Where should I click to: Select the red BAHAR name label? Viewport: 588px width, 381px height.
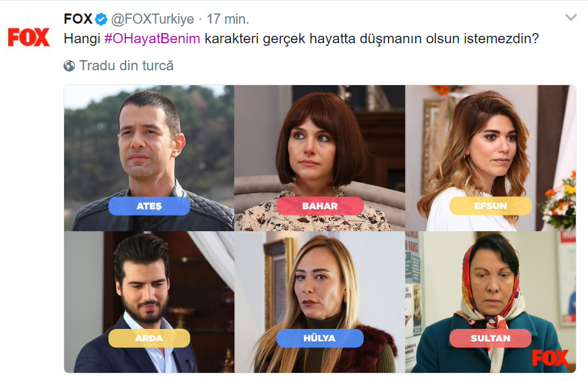click(x=320, y=206)
